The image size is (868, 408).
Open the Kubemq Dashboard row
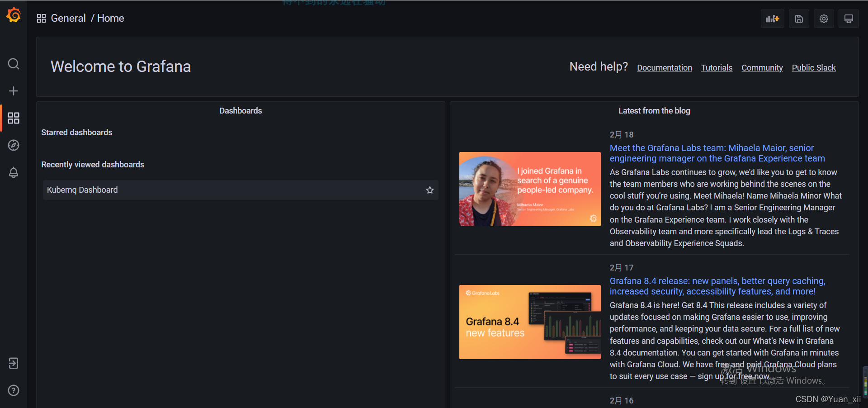coord(241,190)
